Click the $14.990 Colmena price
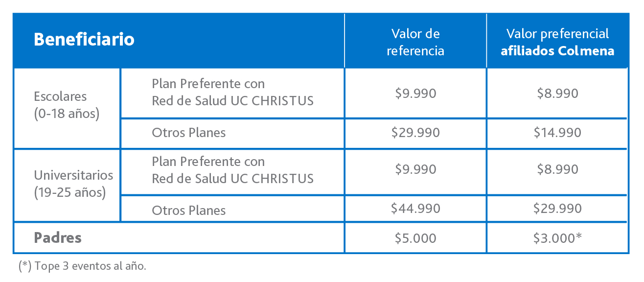644x282 pixels. point(557,133)
